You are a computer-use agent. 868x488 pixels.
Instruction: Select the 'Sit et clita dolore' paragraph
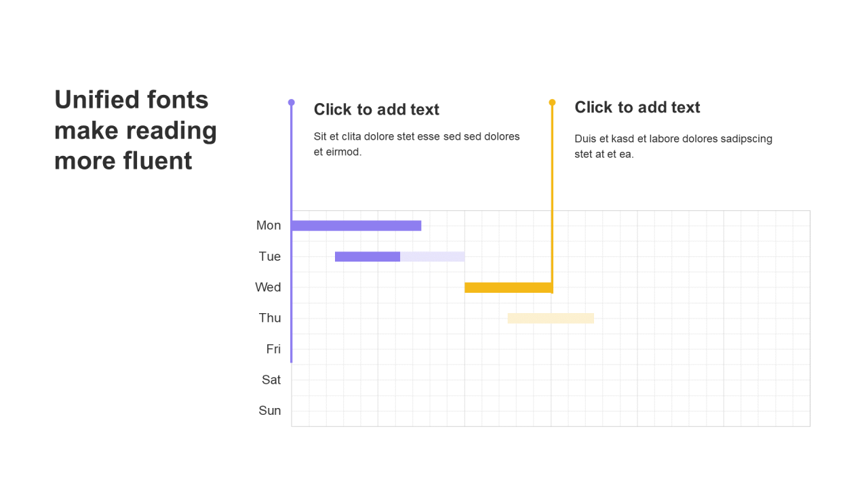coord(416,144)
